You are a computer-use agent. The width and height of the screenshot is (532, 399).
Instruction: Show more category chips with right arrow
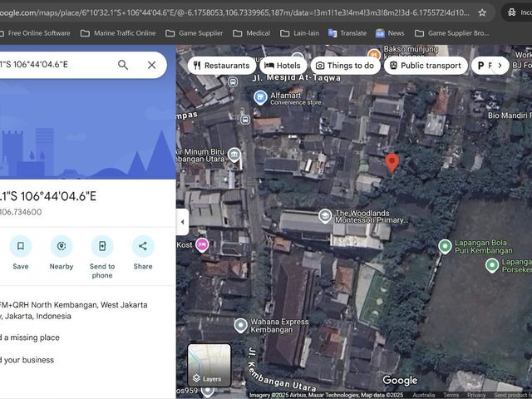tap(500, 66)
